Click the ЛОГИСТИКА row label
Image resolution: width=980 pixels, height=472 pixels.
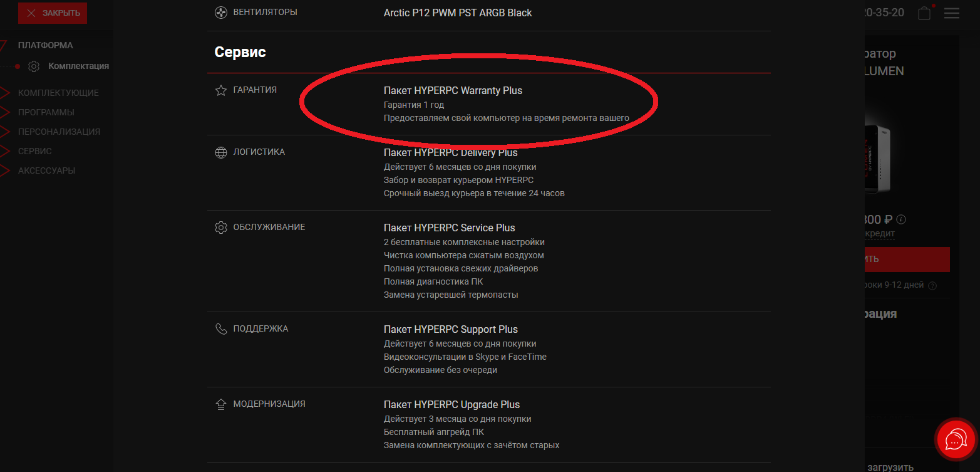[x=259, y=152]
